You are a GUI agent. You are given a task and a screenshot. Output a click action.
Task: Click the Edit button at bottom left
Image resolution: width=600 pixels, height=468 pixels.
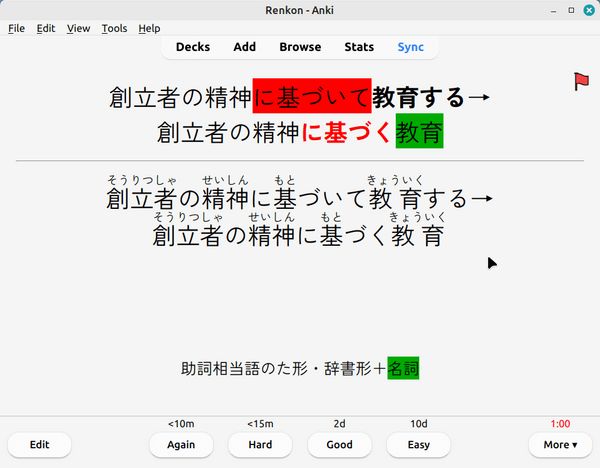click(39, 445)
